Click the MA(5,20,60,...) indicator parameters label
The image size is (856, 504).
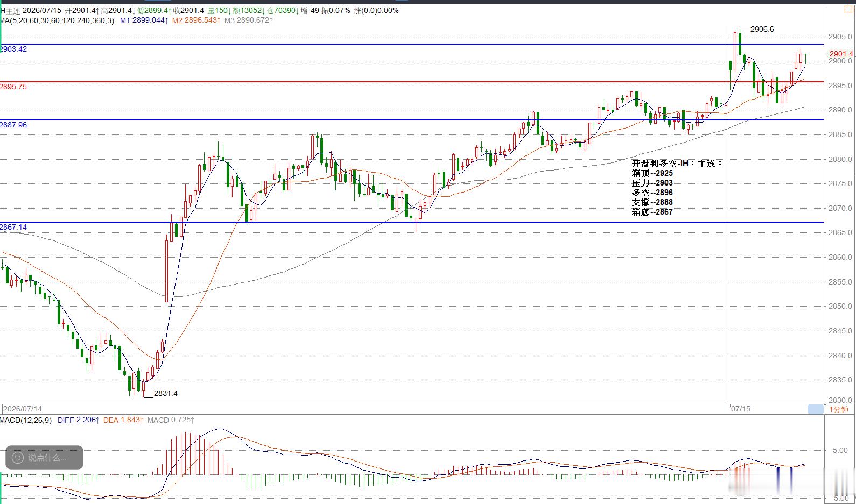(x=57, y=20)
